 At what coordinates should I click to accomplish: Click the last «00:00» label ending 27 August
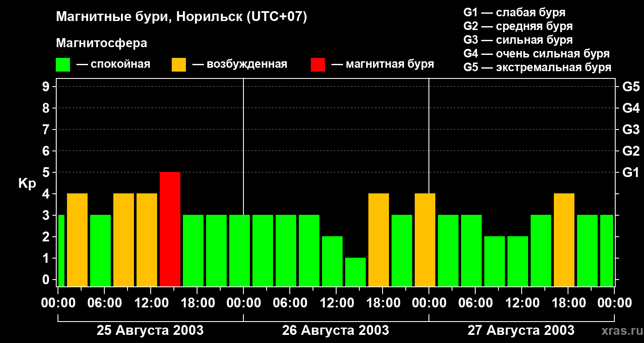pyautogui.click(x=614, y=303)
